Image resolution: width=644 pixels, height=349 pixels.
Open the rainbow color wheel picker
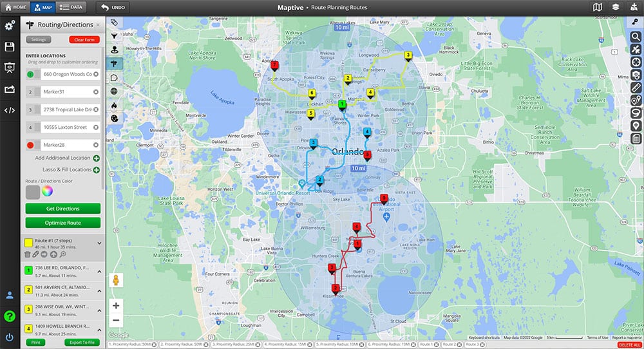(x=47, y=191)
